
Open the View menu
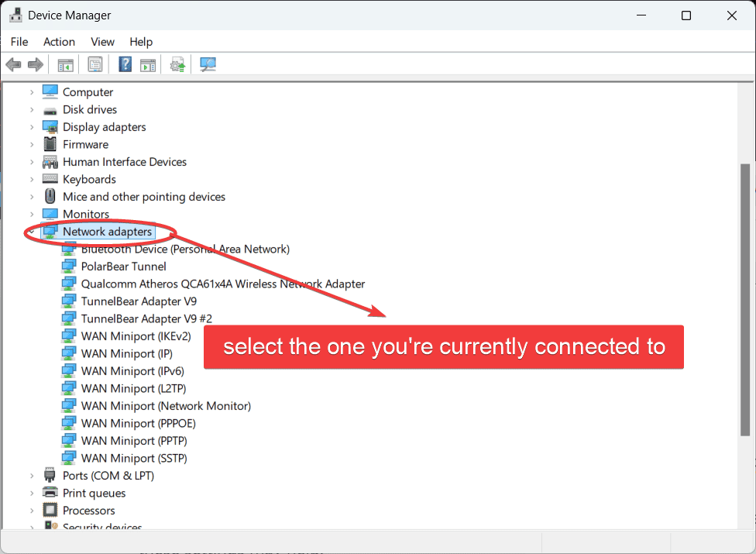103,42
